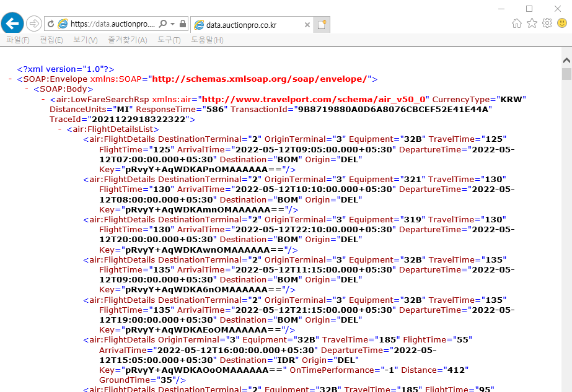Collapse the air:FlightDetailsList node

(60, 129)
